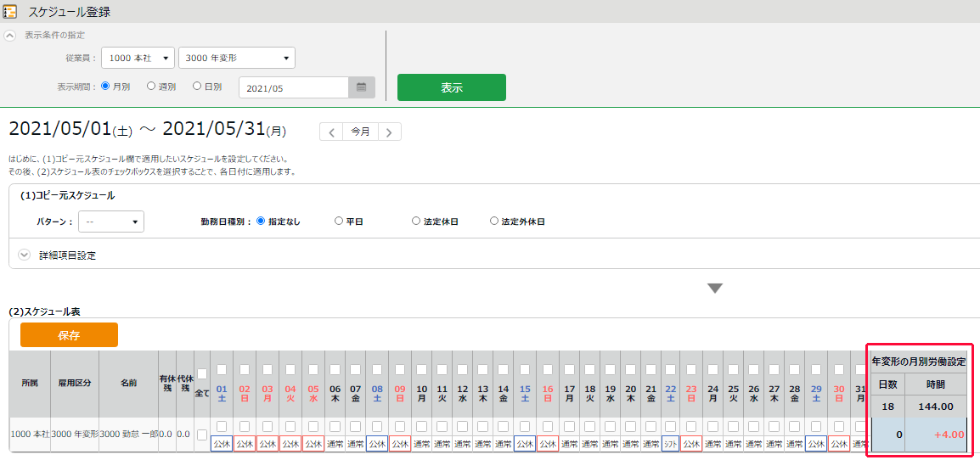The width and height of the screenshot is (980, 460).
Task: Choose 法定休日 work day type
Action: click(416, 222)
